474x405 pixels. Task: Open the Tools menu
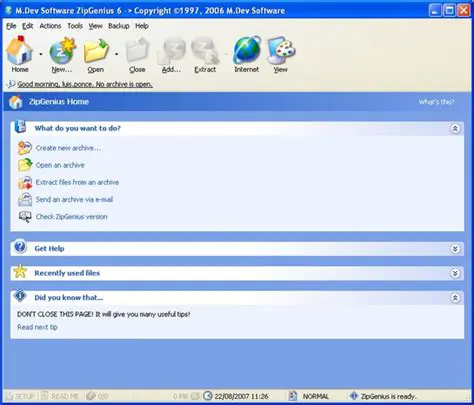(x=75, y=26)
